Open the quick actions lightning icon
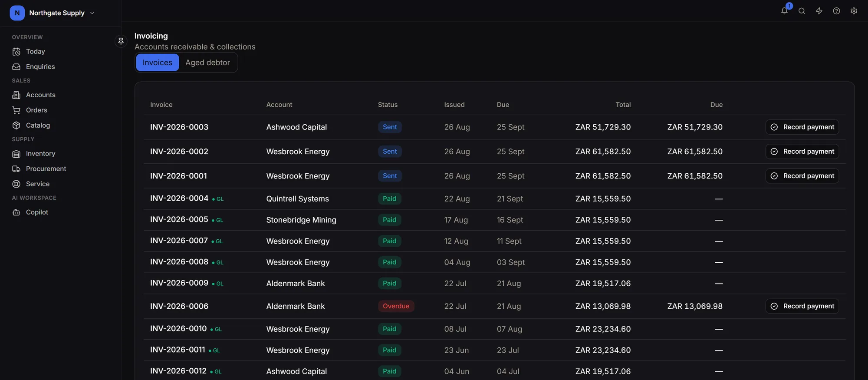Viewport: 868px width, 380px height. coord(819,11)
